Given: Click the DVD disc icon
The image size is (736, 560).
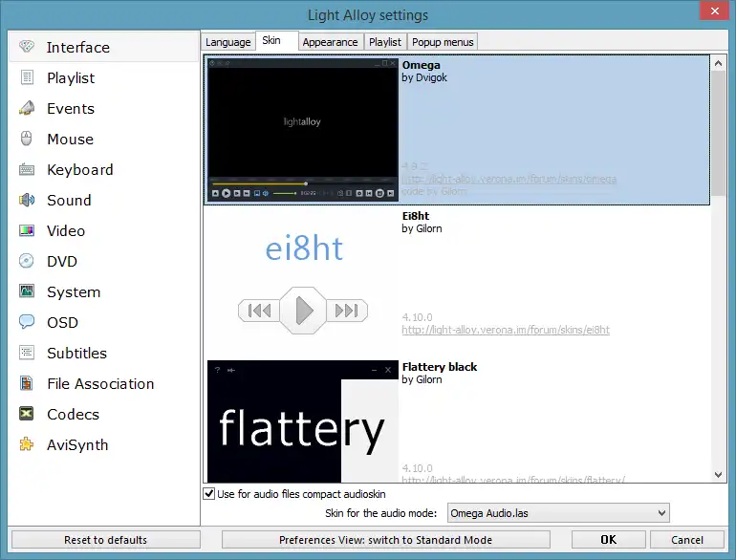Looking at the screenshot, I should (x=27, y=261).
